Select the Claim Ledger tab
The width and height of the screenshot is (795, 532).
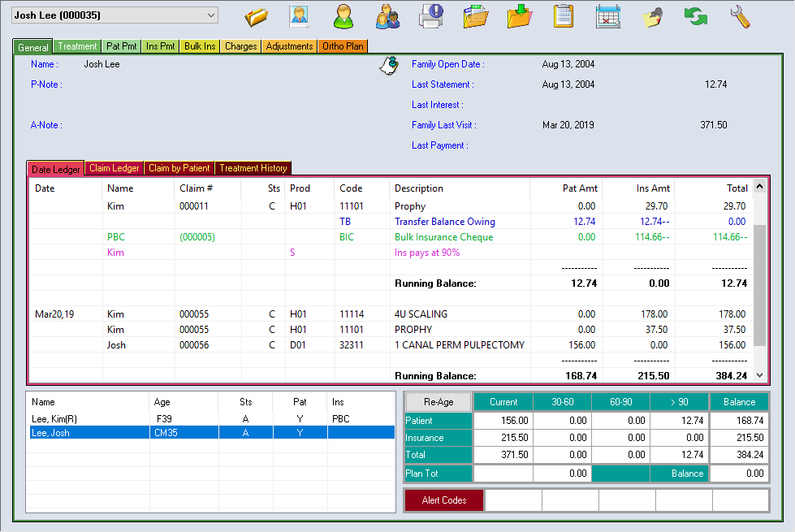114,168
